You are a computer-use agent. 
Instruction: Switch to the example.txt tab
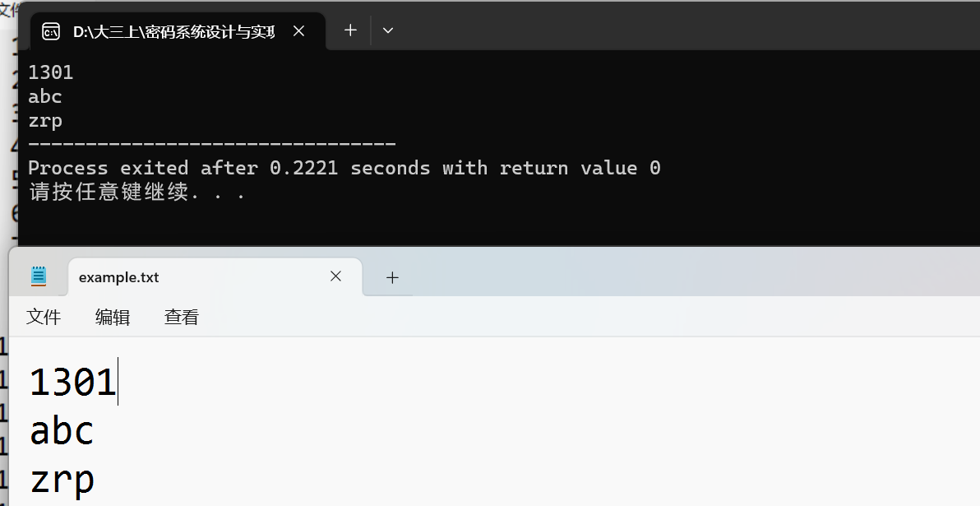[x=119, y=277]
